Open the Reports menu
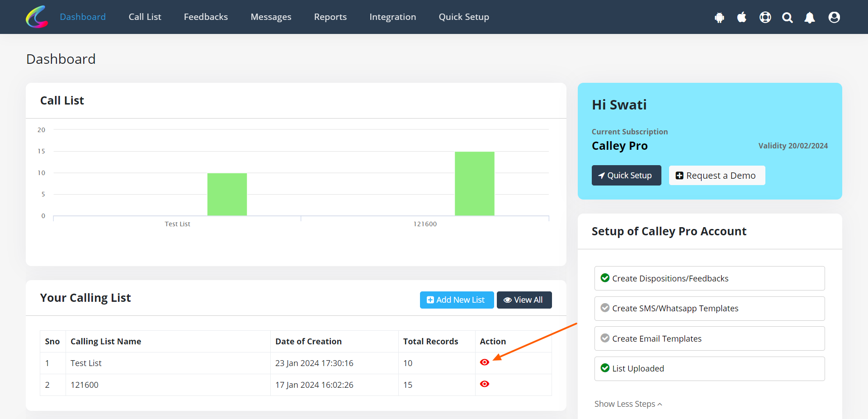The height and width of the screenshot is (419, 868). pos(330,17)
